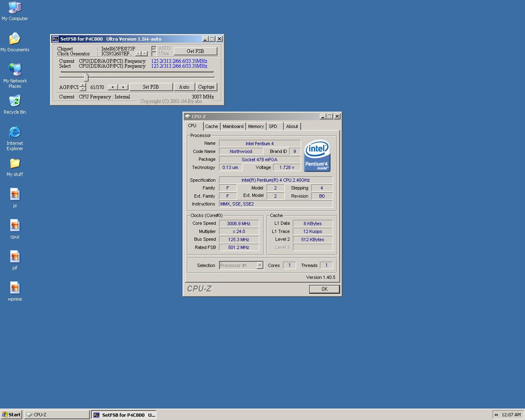Select the wprime desktop file

[x=15, y=292]
